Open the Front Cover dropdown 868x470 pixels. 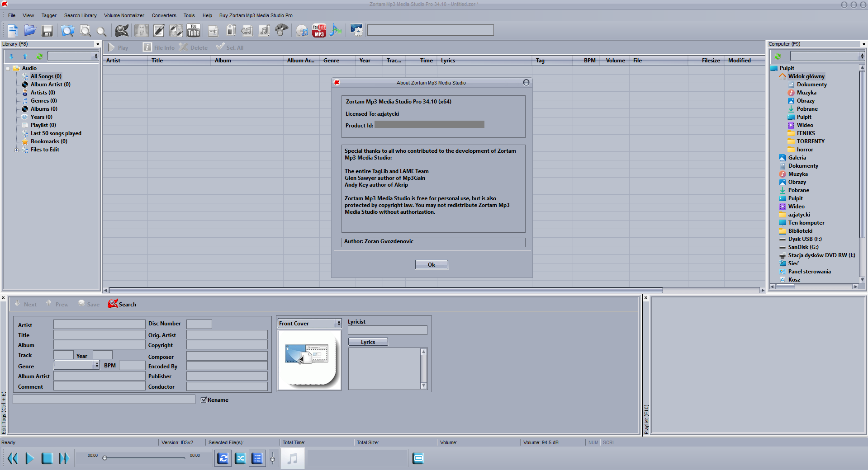[x=310, y=323]
